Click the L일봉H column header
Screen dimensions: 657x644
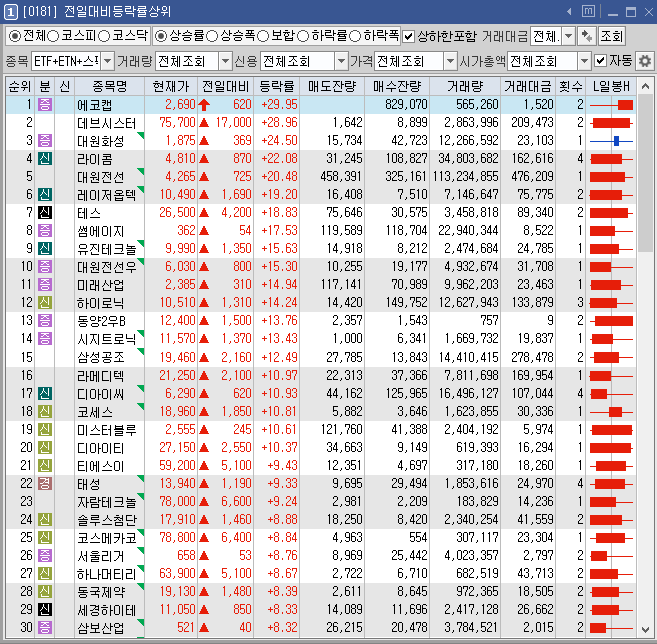611,86
